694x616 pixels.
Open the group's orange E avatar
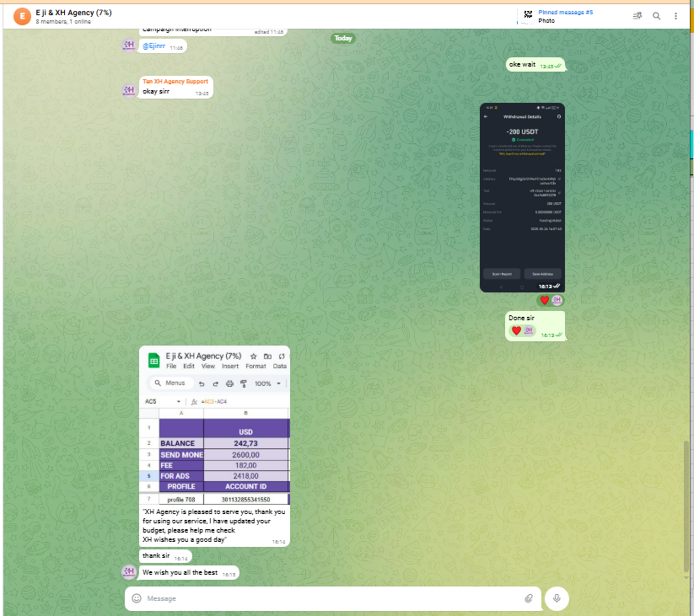tap(20, 16)
